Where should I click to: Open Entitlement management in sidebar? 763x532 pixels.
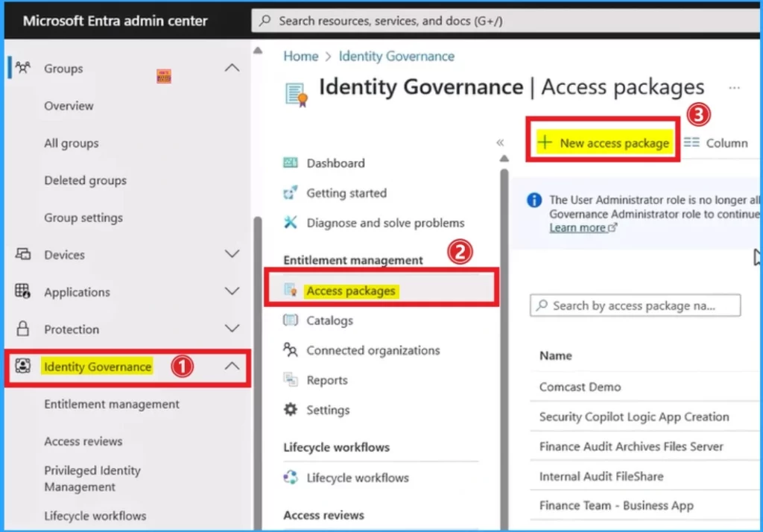click(x=112, y=404)
